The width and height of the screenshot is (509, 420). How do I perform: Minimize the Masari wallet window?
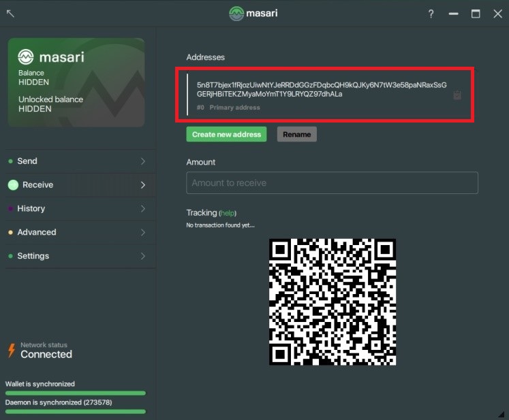(x=454, y=14)
